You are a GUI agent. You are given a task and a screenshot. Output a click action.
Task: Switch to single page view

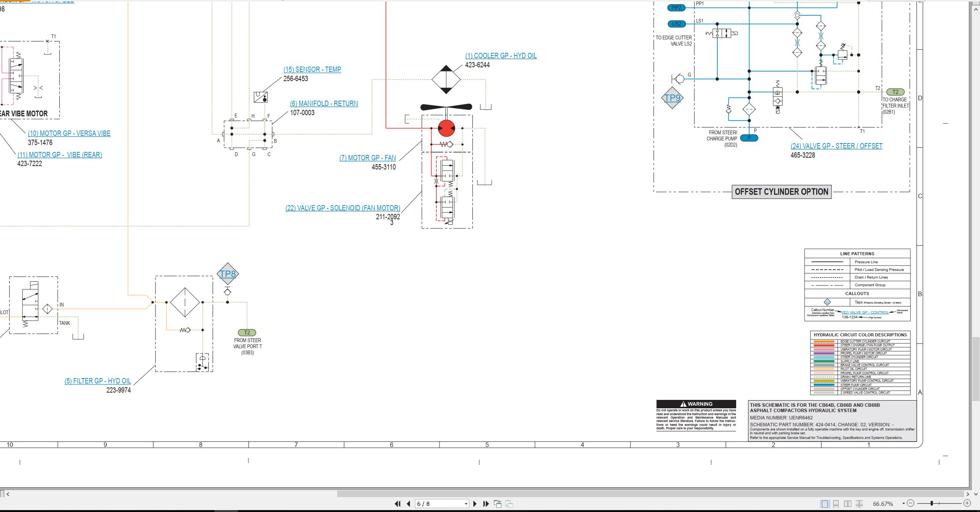coord(825,504)
